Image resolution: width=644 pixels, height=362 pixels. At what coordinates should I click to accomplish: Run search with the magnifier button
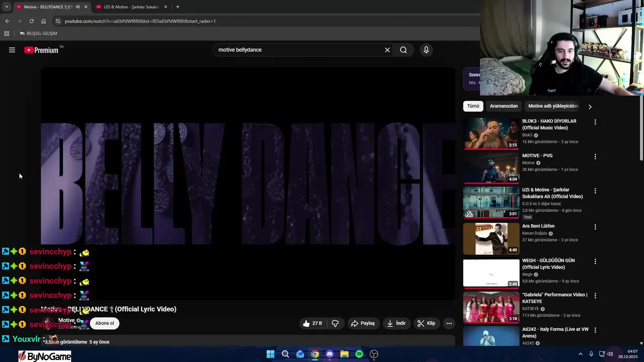click(404, 50)
